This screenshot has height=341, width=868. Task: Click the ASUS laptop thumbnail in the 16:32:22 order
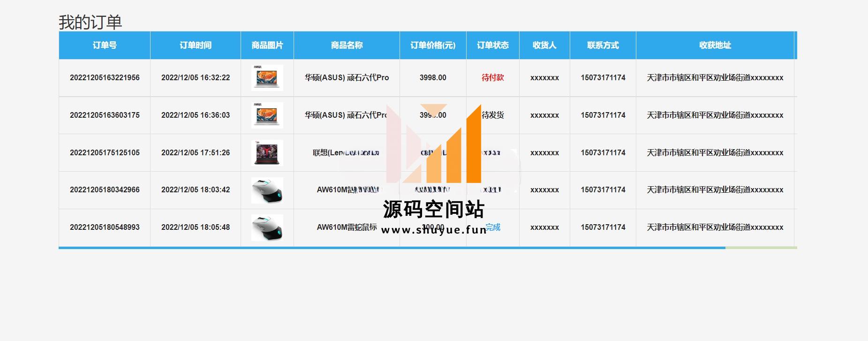267,78
